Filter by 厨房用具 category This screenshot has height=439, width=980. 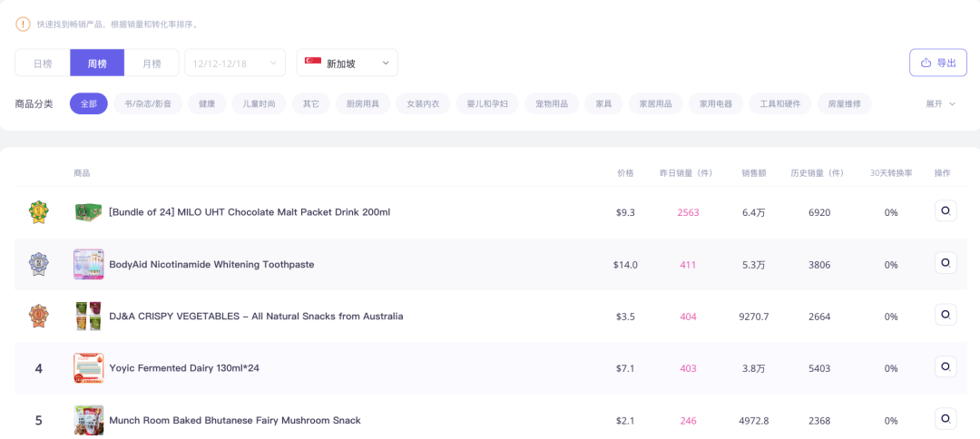362,103
